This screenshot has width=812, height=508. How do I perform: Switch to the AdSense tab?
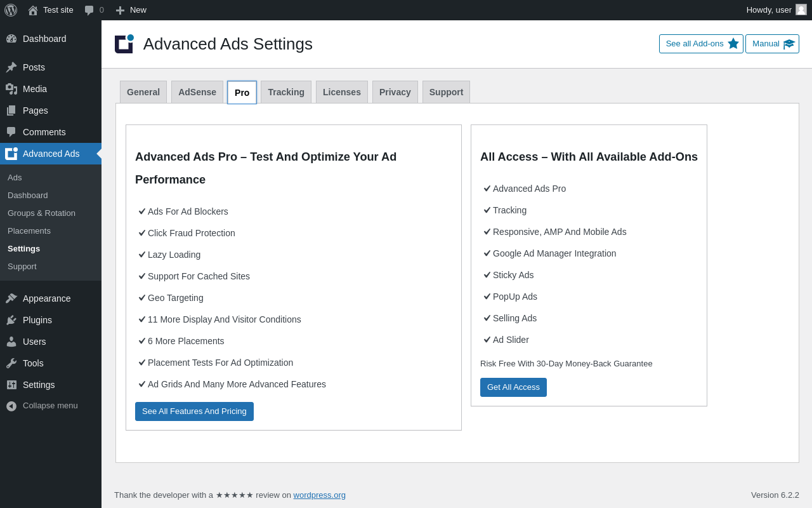[197, 92]
